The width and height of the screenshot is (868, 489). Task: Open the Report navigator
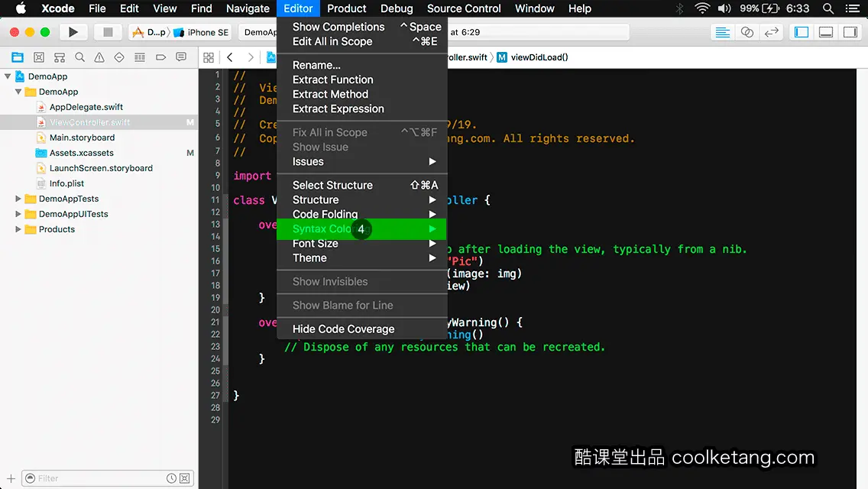pos(181,57)
